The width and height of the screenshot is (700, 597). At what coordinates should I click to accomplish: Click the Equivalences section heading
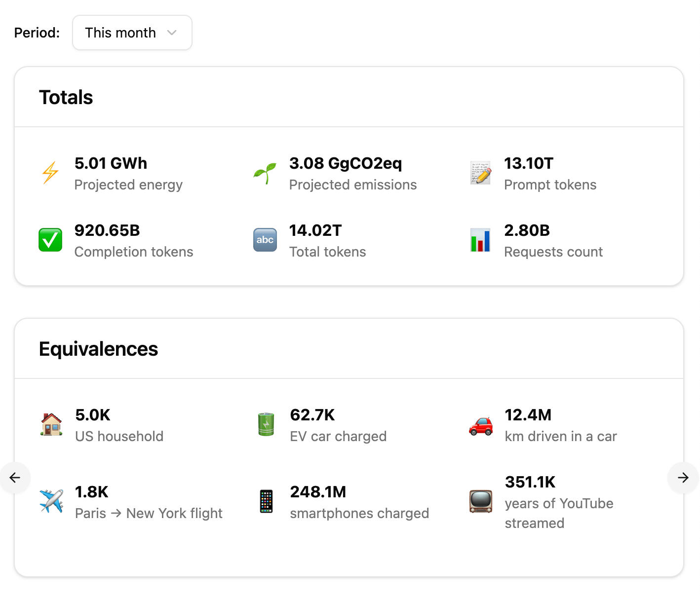click(98, 349)
